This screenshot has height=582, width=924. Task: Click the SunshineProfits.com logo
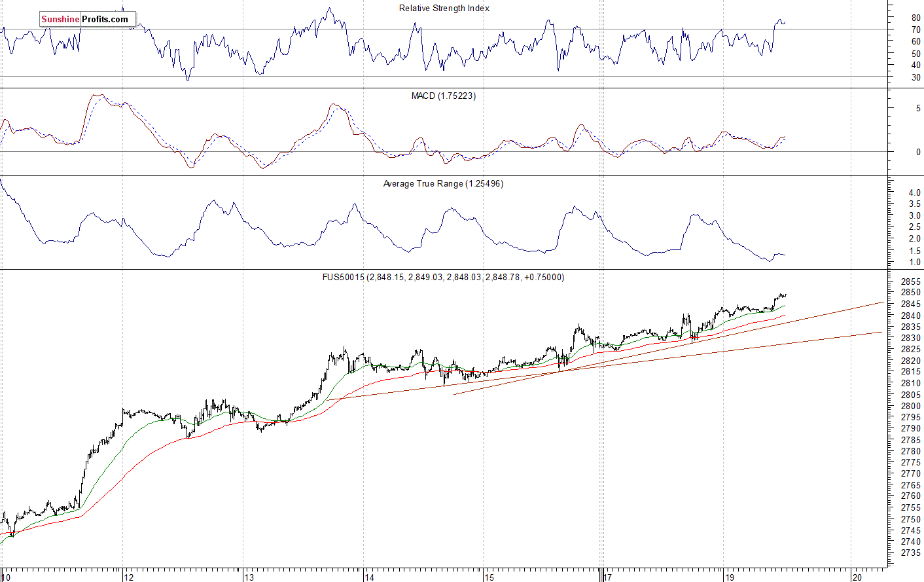(87, 19)
